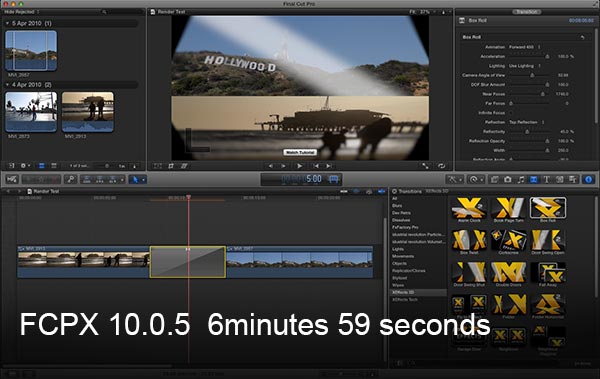Viewport: 600px width, 379px height.
Task: Select the Blurs transitions category
Action: point(397,206)
